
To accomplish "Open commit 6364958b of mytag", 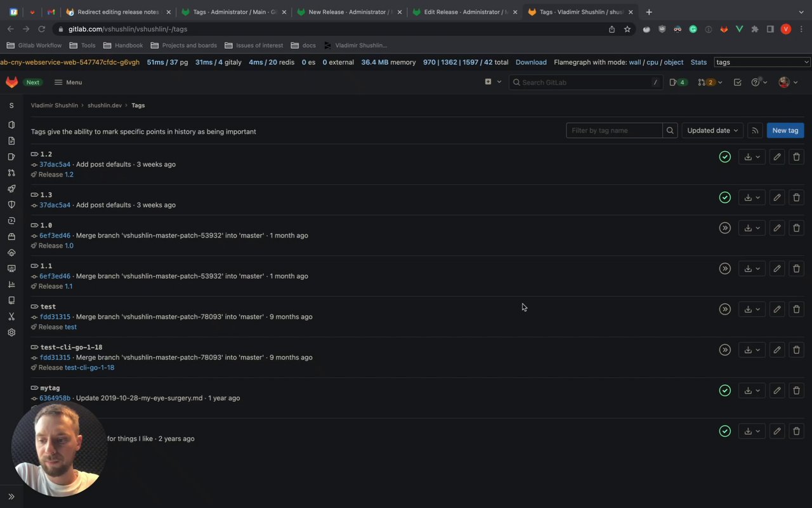I will click(55, 398).
